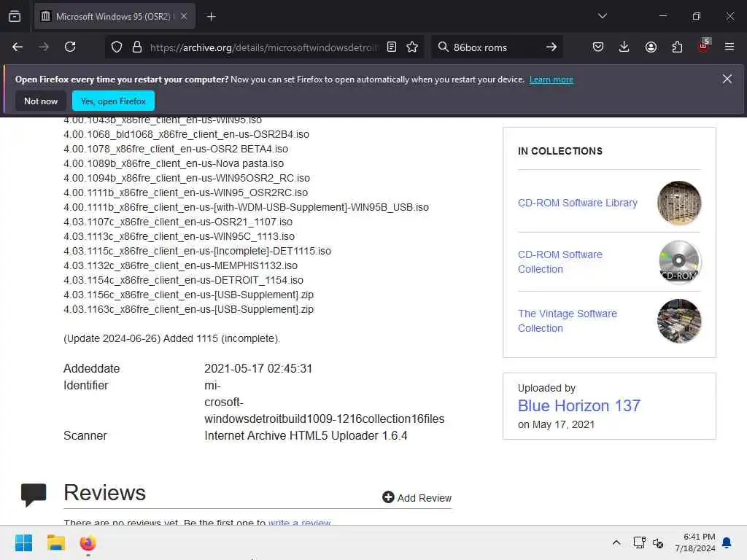Select text 4.03.1107c OSR21_1107.iso line
This screenshot has height=560, width=747.
[x=178, y=222]
